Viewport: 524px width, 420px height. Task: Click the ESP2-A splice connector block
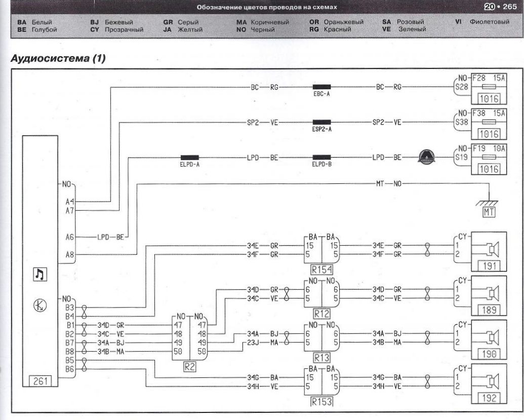click(322, 123)
